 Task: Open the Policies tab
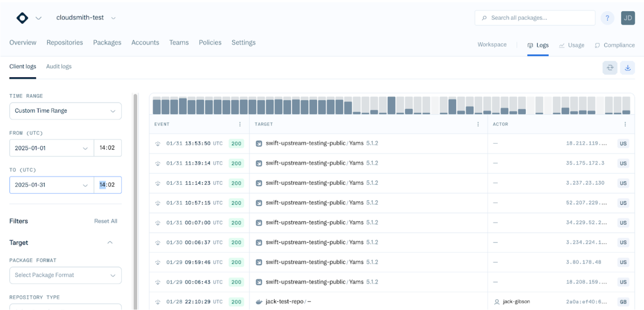[210, 42]
